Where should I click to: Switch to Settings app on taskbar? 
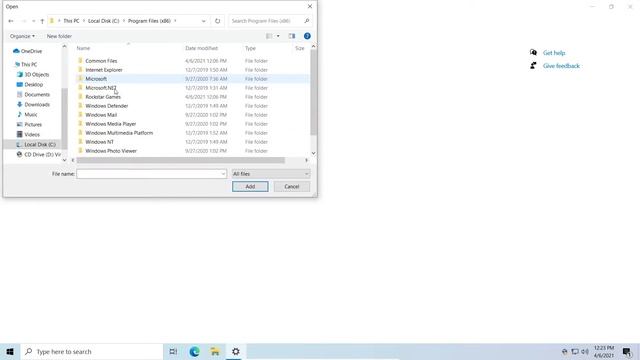point(236,351)
